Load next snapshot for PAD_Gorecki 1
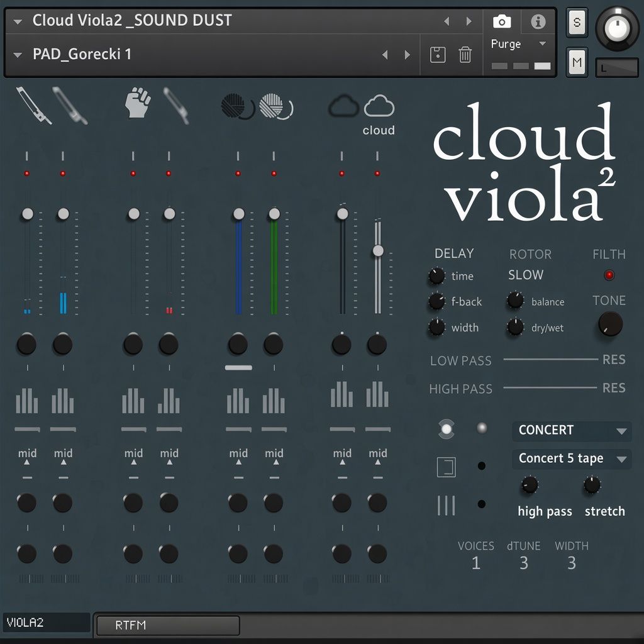644x644 pixels. (407, 55)
